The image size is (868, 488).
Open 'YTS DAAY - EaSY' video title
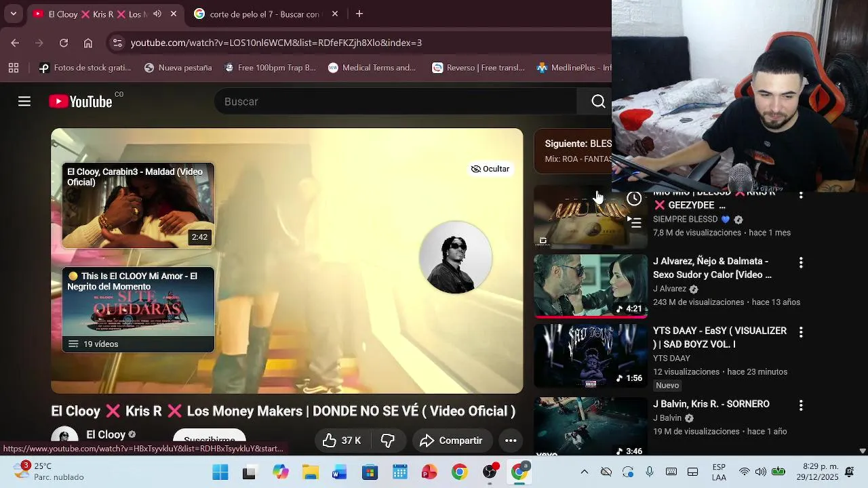tap(719, 338)
